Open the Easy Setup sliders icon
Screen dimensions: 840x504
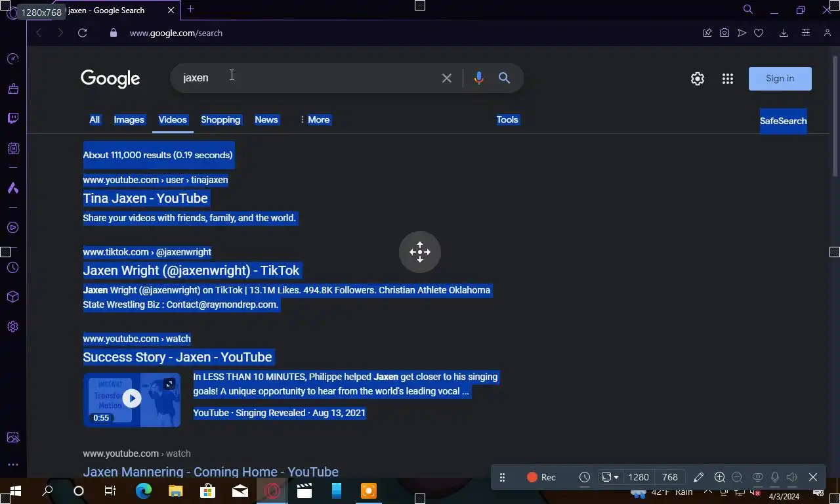tap(806, 33)
